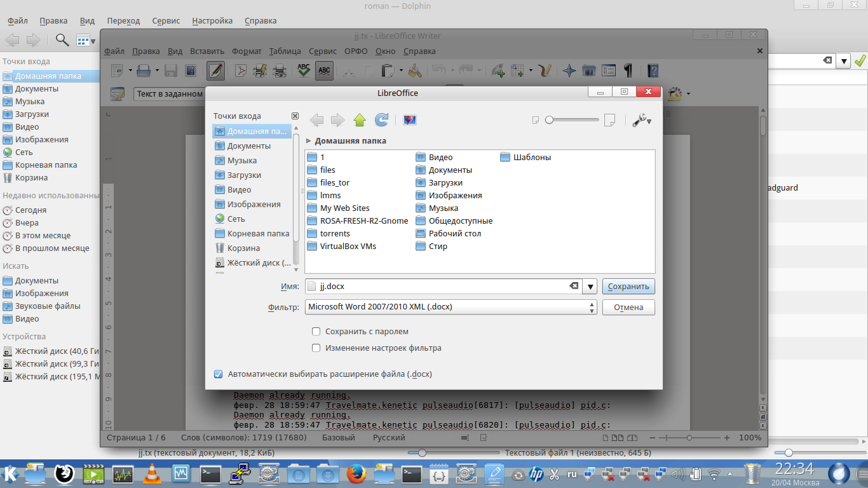The width and height of the screenshot is (868, 488).
Task: Launch Firefox from the taskbar
Action: tap(357, 474)
